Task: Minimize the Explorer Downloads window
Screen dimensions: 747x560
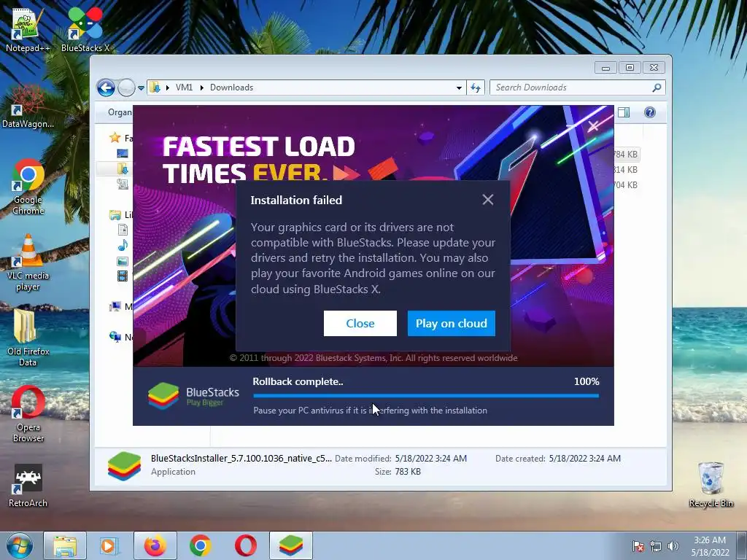Action: 605,68
